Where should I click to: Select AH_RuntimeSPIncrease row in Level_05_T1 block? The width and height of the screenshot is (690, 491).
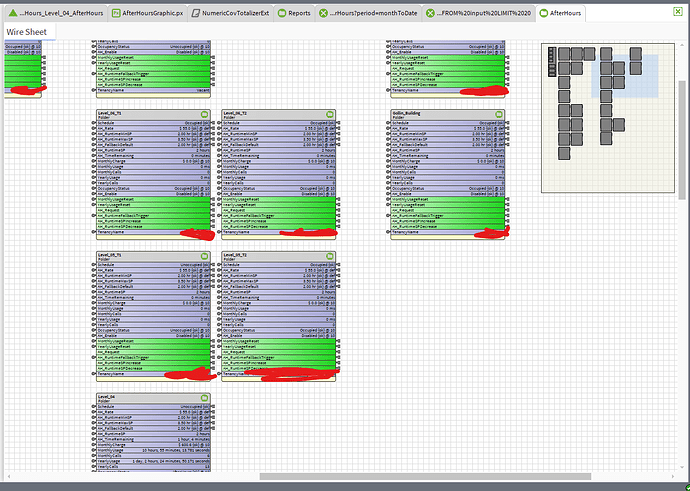[153, 363]
